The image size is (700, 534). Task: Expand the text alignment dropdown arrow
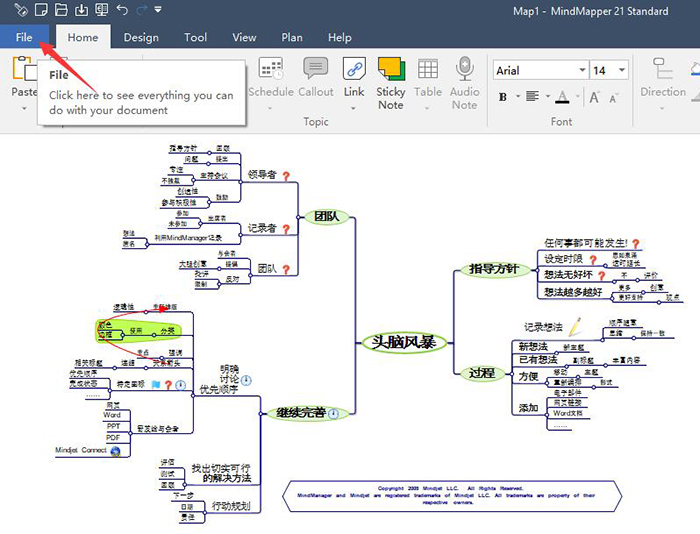point(548,96)
